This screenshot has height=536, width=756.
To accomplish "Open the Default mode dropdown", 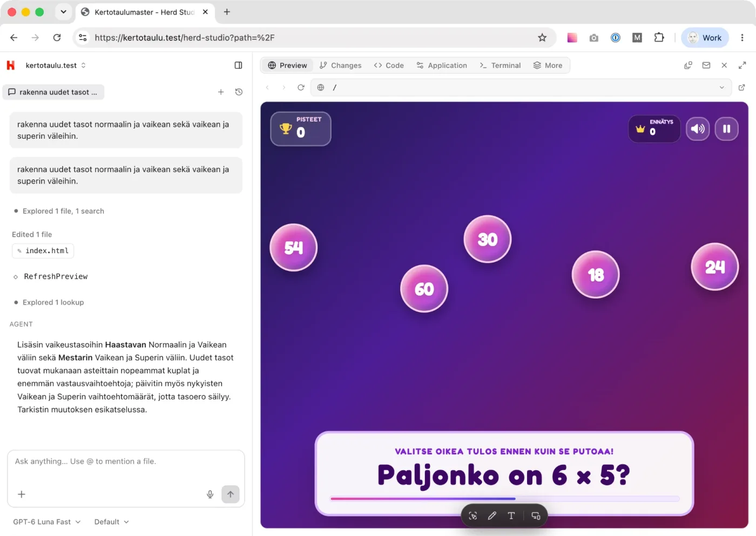I will tap(112, 522).
